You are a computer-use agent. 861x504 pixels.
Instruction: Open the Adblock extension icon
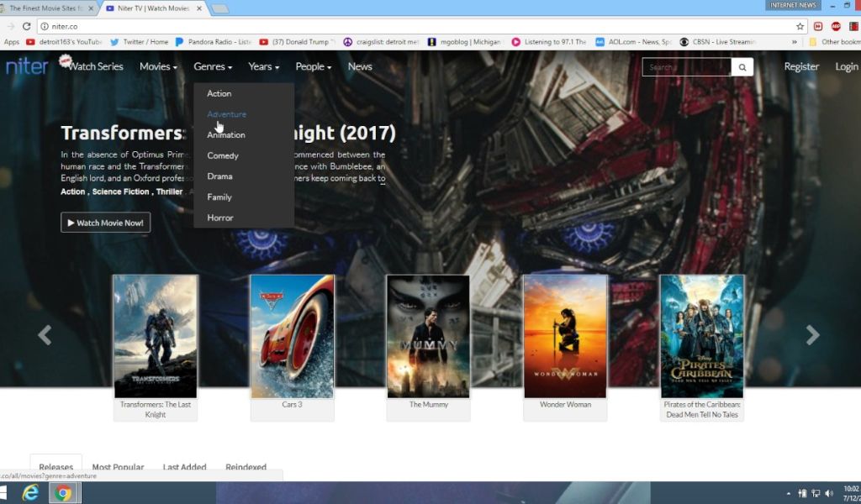click(x=835, y=26)
